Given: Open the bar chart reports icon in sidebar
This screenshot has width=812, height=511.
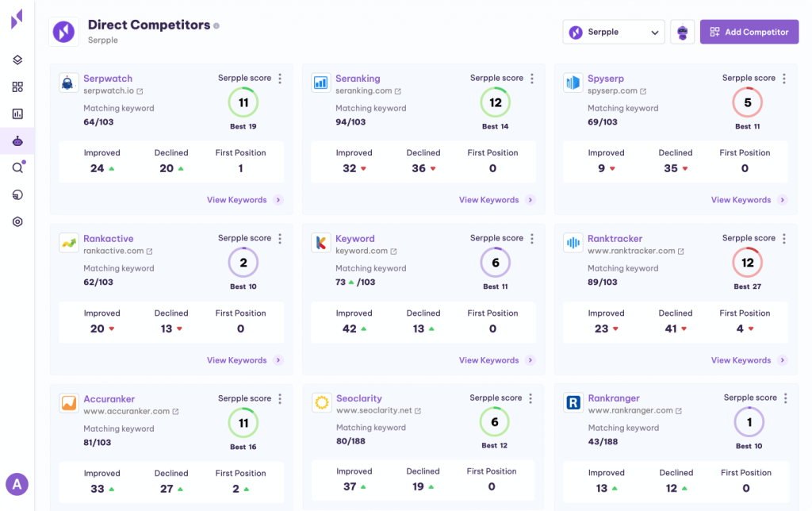Looking at the screenshot, I should point(17,113).
